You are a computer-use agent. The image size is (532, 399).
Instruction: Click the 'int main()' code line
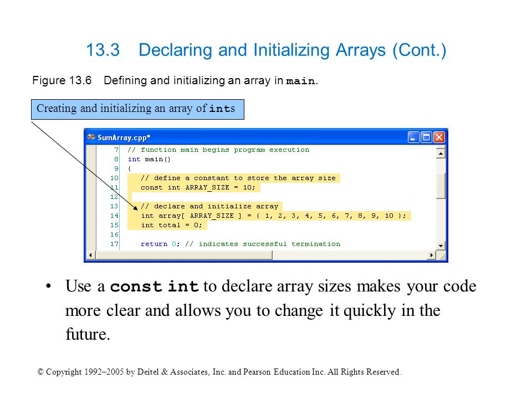tap(149, 159)
